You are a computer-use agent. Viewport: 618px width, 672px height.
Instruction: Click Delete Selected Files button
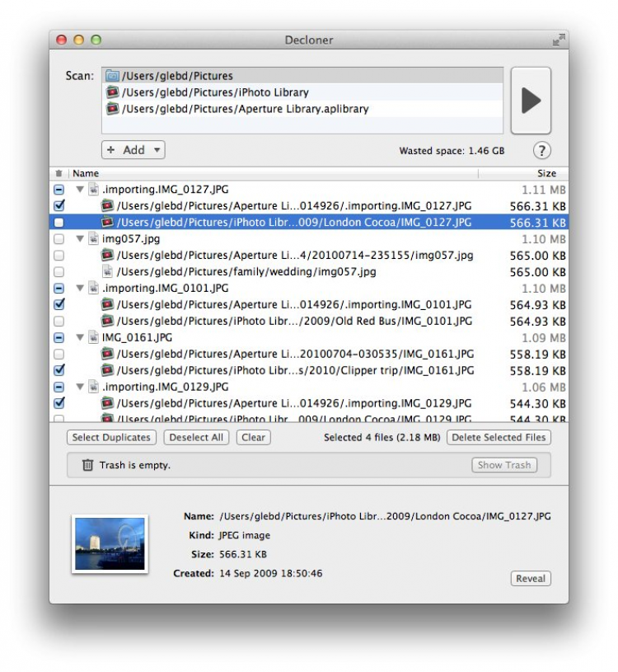click(x=499, y=438)
